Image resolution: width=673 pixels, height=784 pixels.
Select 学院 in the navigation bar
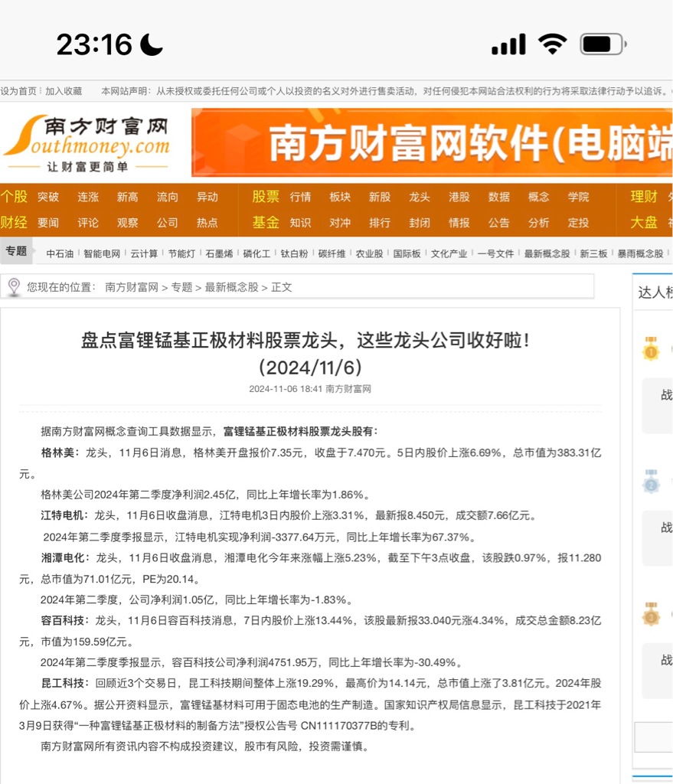coord(579,197)
